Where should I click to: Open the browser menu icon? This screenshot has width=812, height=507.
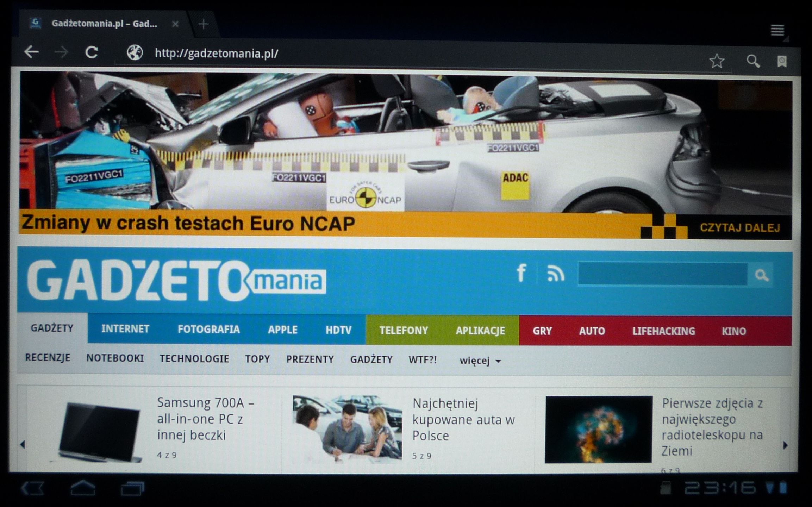click(777, 30)
